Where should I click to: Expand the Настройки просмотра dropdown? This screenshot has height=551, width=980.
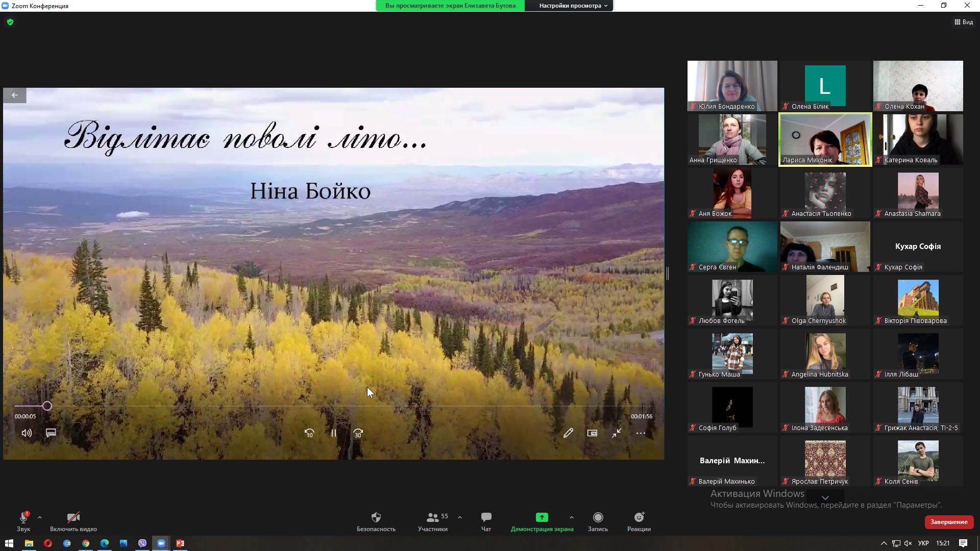[573, 6]
